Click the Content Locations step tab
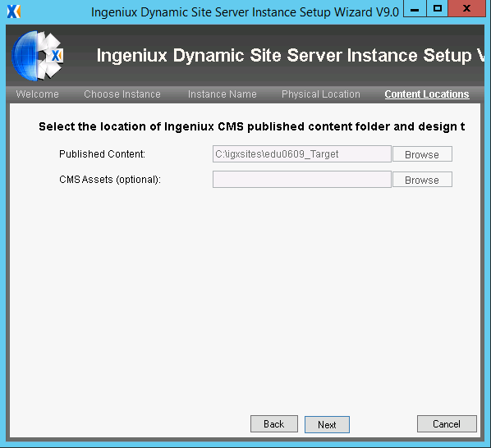491x448 pixels. pos(427,94)
